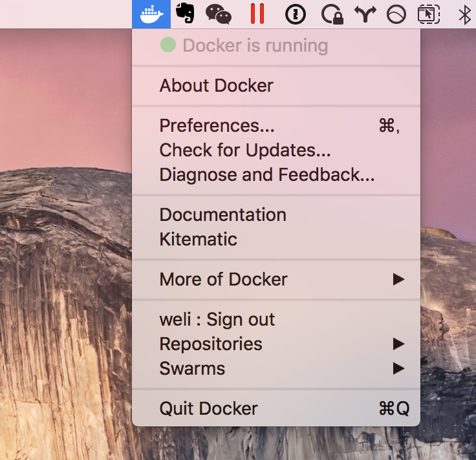Click the red pause bars menu bar icon
Viewport: 476px width, 460px height.
(257, 14)
